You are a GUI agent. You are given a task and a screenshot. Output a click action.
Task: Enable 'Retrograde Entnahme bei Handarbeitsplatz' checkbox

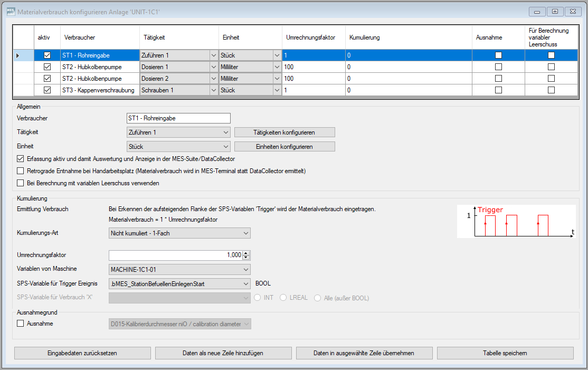point(21,171)
